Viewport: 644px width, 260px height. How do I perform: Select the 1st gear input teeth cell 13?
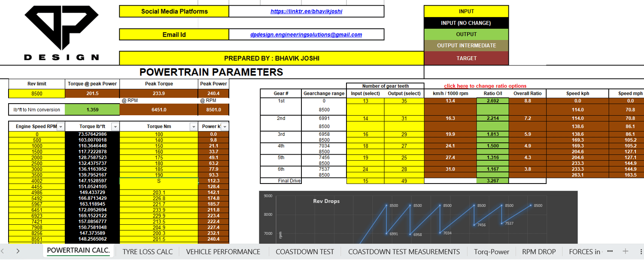(365, 101)
